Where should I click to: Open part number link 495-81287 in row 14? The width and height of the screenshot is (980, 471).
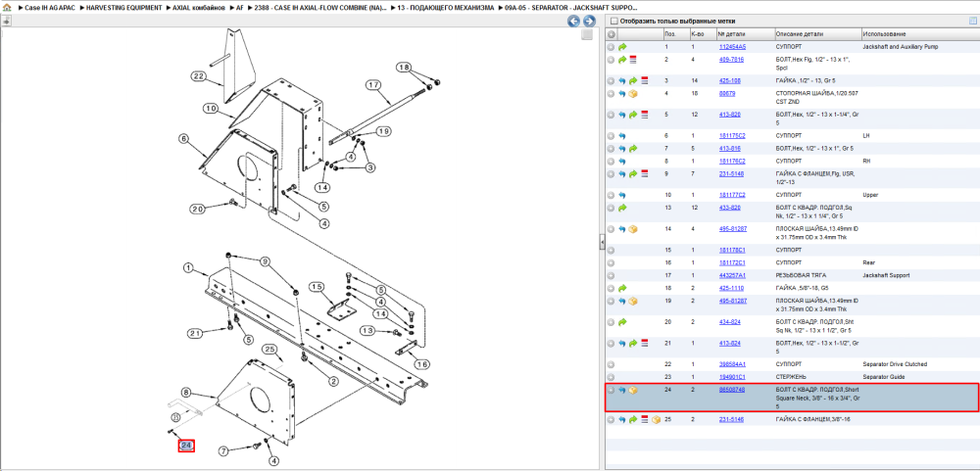(733, 229)
